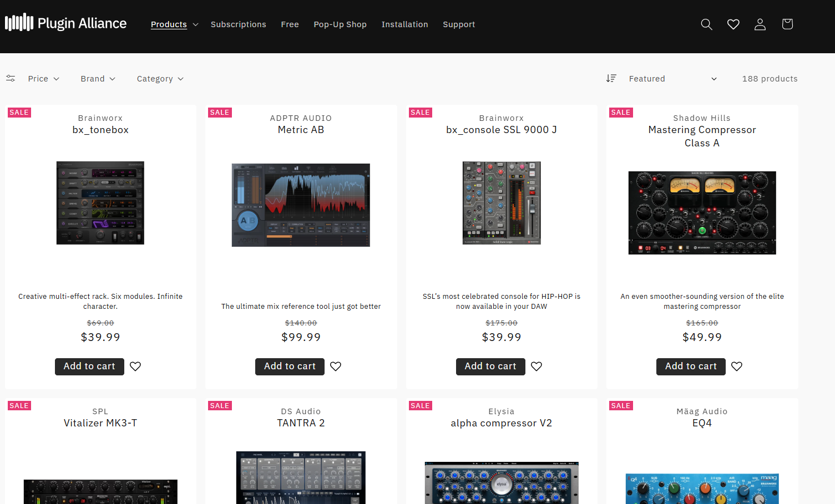The height and width of the screenshot is (504, 835).
Task: Add bx_console SSL 9000 J to cart
Action: 490,366
